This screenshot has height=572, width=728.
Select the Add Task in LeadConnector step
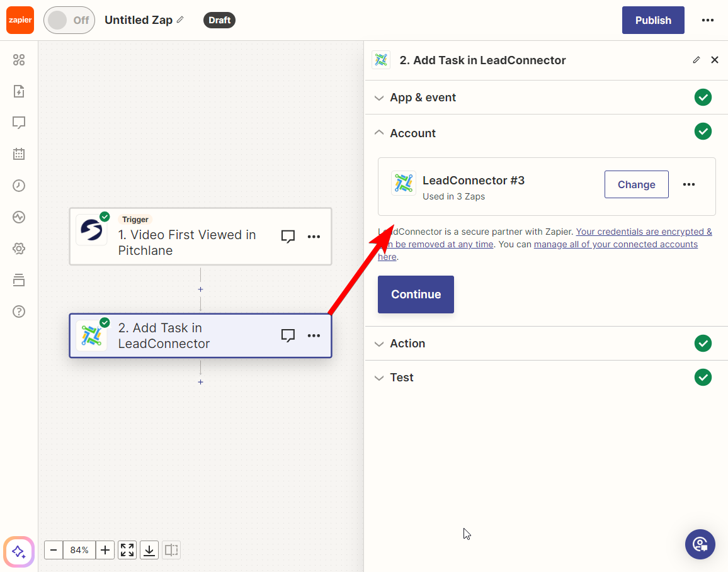click(x=200, y=336)
